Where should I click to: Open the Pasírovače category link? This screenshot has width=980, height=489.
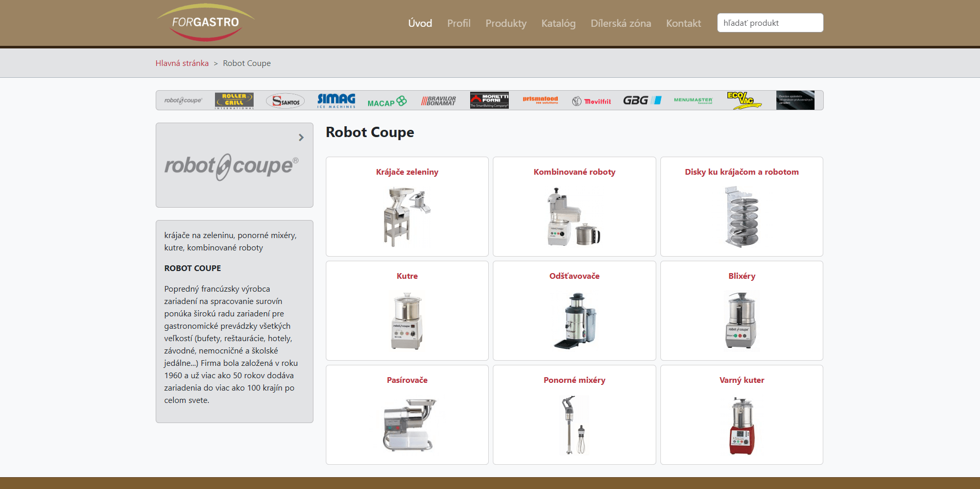407,380
